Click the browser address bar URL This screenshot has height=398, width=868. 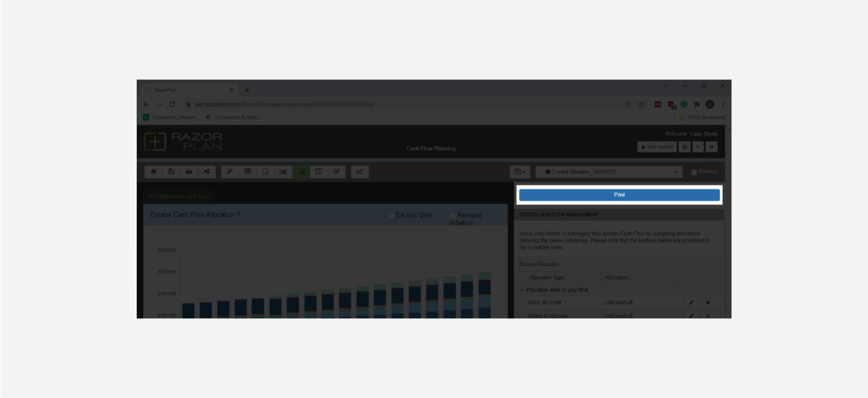coord(284,104)
